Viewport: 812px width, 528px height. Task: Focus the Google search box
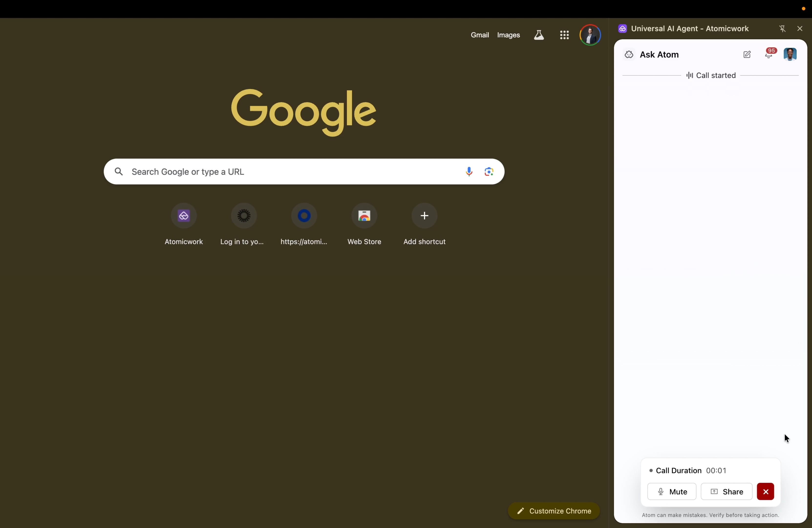coord(304,172)
